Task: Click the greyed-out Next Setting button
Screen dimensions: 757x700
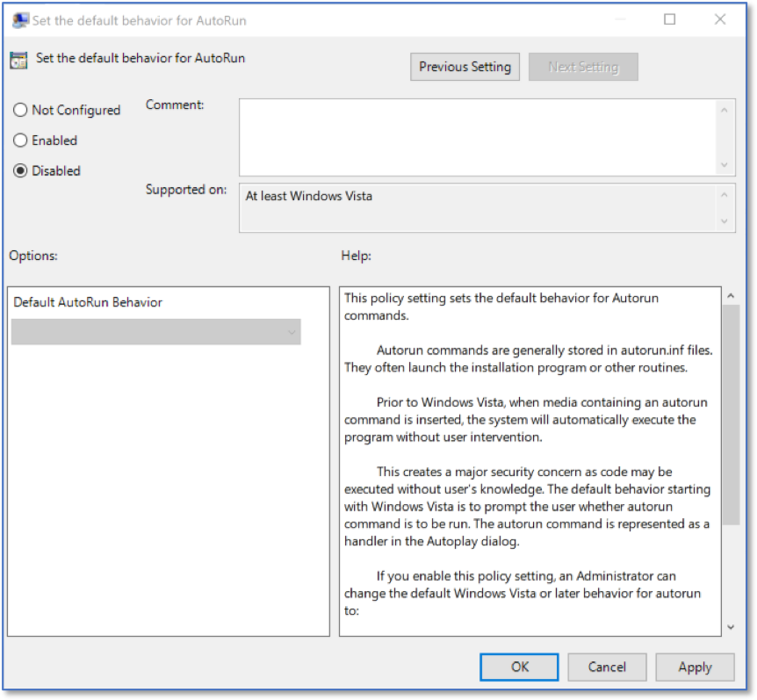Action: click(583, 67)
